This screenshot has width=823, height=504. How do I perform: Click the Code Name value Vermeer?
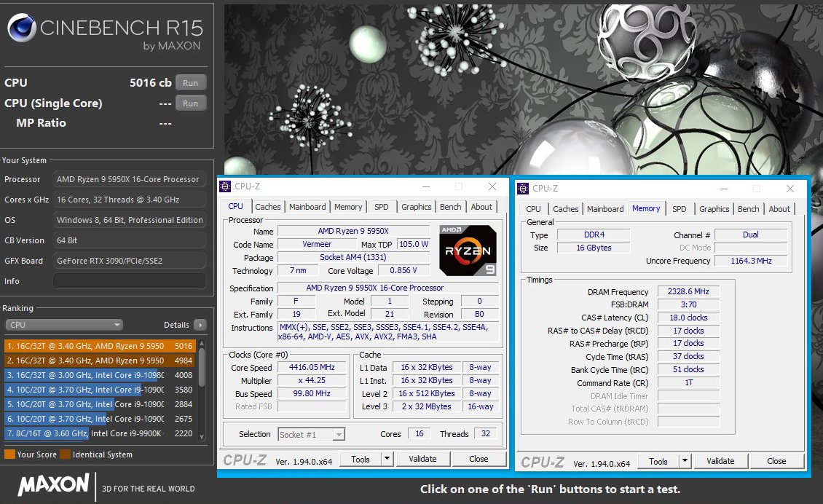317,244
